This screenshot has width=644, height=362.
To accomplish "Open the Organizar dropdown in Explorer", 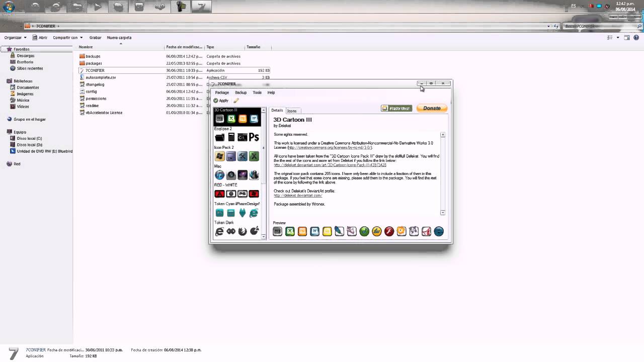I will (x=16, y=38).
